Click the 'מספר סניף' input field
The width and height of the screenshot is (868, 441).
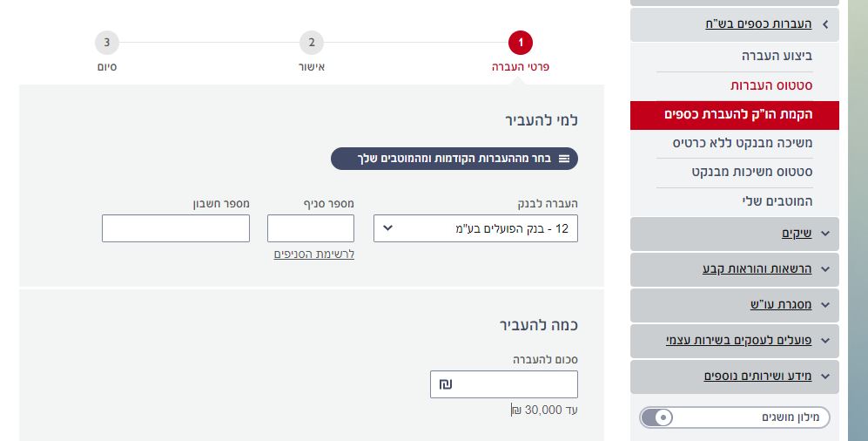[311, 228]
